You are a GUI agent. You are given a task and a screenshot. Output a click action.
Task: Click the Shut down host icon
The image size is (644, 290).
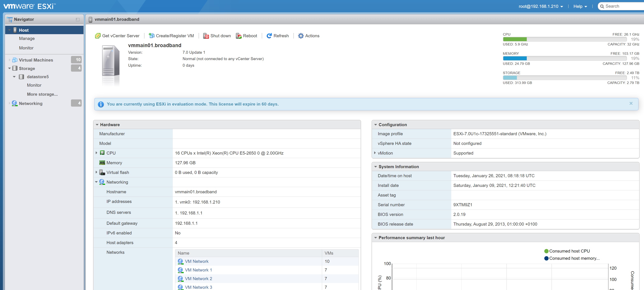[x=206, y=36]
